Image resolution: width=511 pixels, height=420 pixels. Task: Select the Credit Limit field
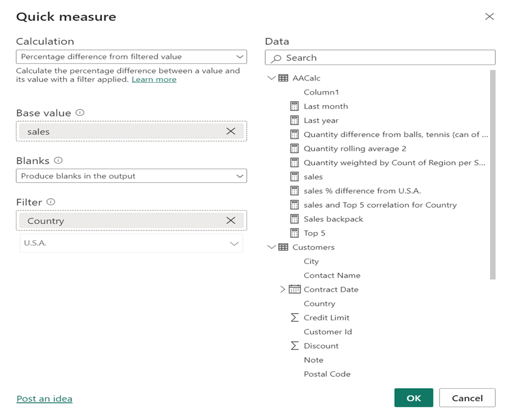[x=326, y=318]
